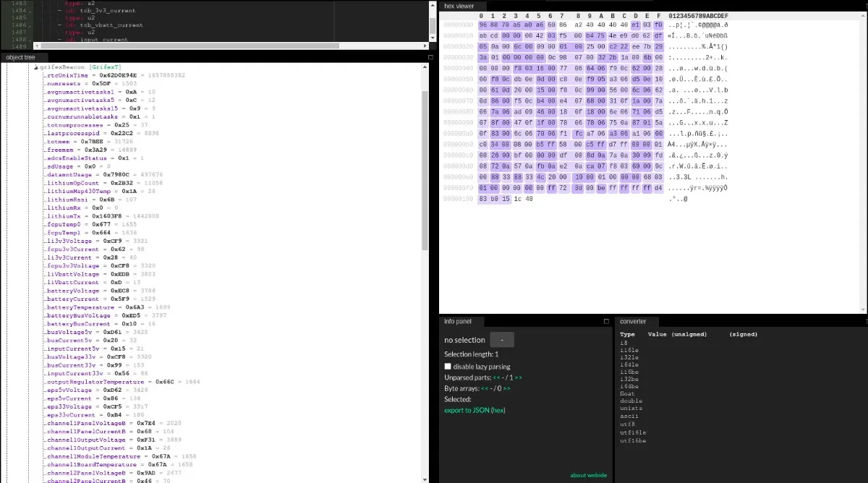Fold code at line 1488

click(29, 39)
